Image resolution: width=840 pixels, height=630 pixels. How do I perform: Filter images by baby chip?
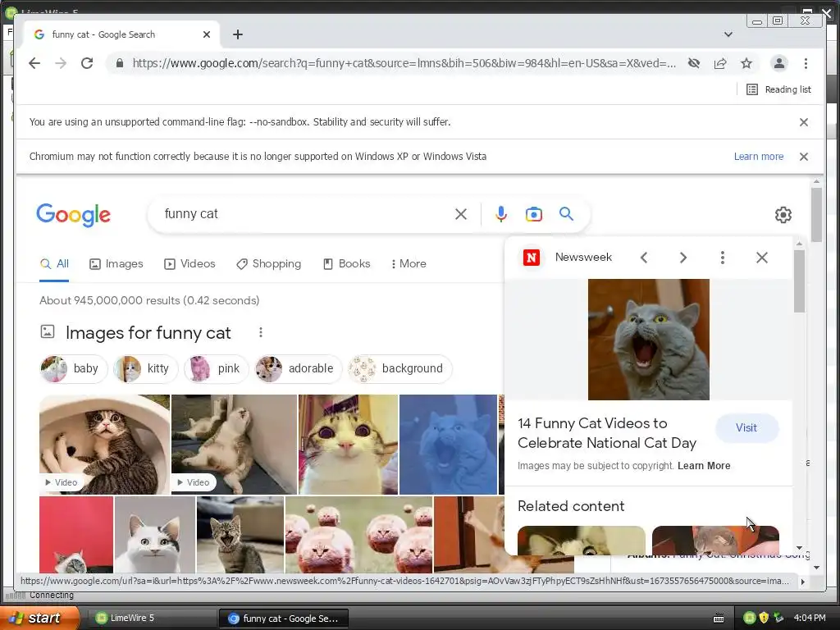tap(73, 368)
